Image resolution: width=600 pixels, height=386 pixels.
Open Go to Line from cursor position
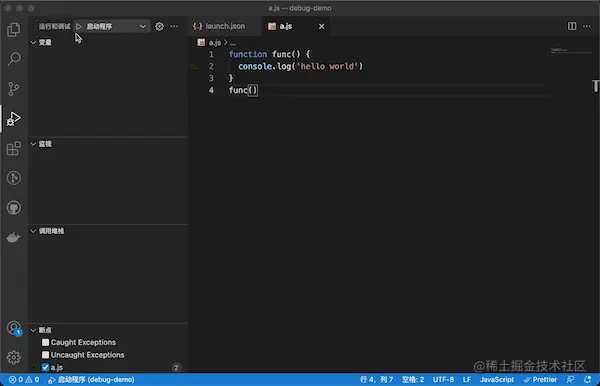(x=376, y=380)
